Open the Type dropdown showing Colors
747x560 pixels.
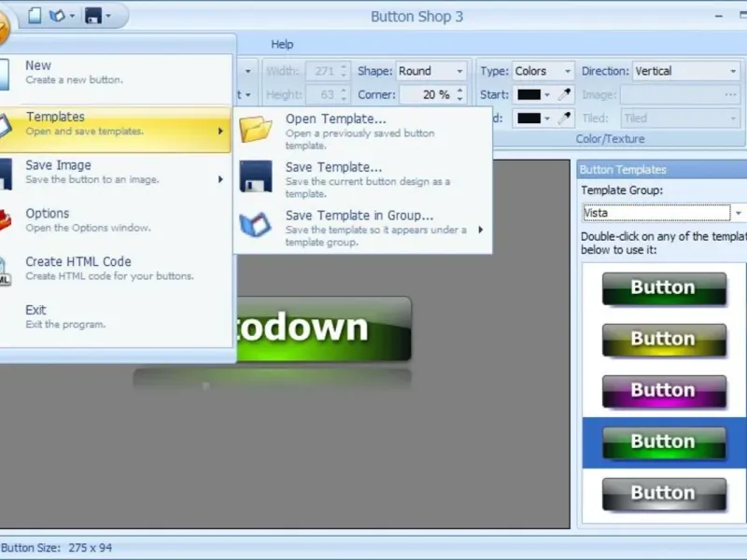[x=543, y=71]
